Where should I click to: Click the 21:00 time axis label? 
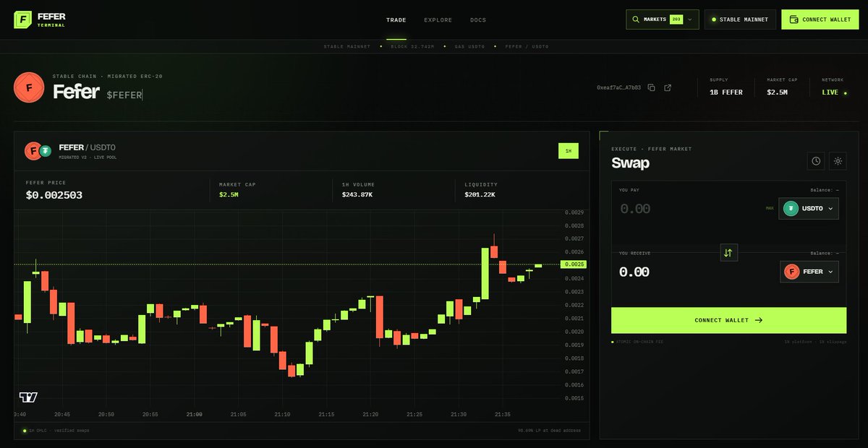[195, 415]
